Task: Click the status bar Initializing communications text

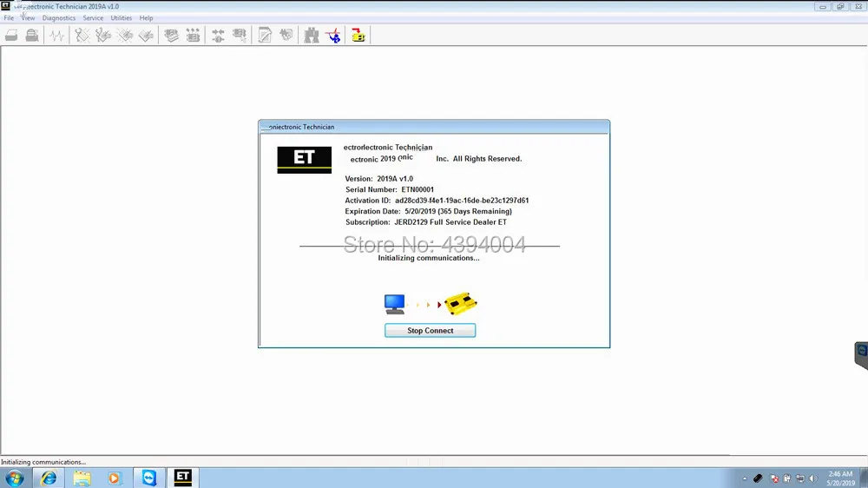Action: pos(43,462)
